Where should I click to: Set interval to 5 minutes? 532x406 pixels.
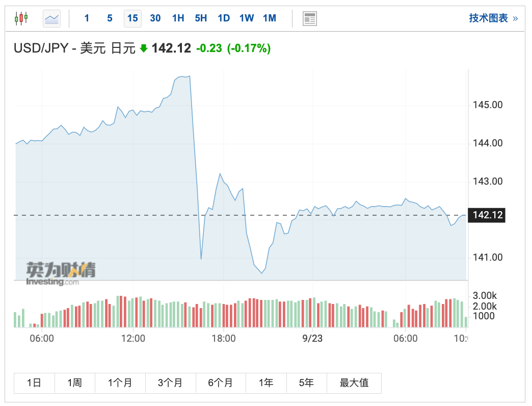click(x=110, y=18)
